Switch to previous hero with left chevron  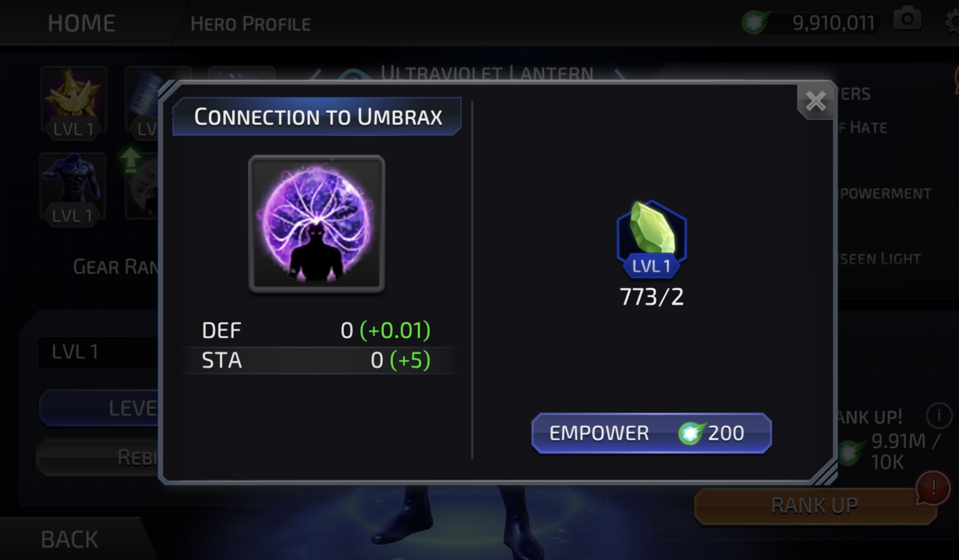pos(315,75)
